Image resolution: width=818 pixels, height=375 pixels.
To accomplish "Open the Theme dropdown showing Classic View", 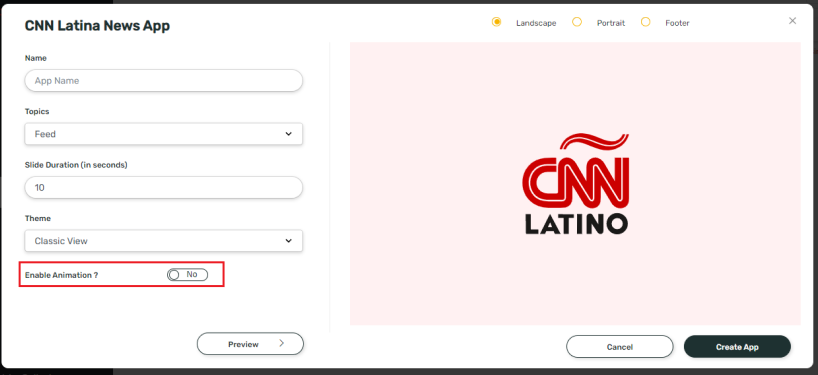I will [x=163, y=241].
